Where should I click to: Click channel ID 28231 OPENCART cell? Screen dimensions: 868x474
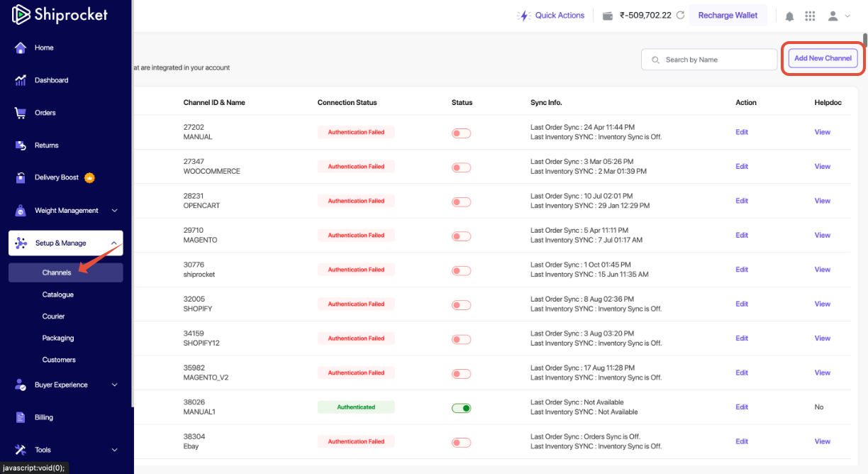202,201
